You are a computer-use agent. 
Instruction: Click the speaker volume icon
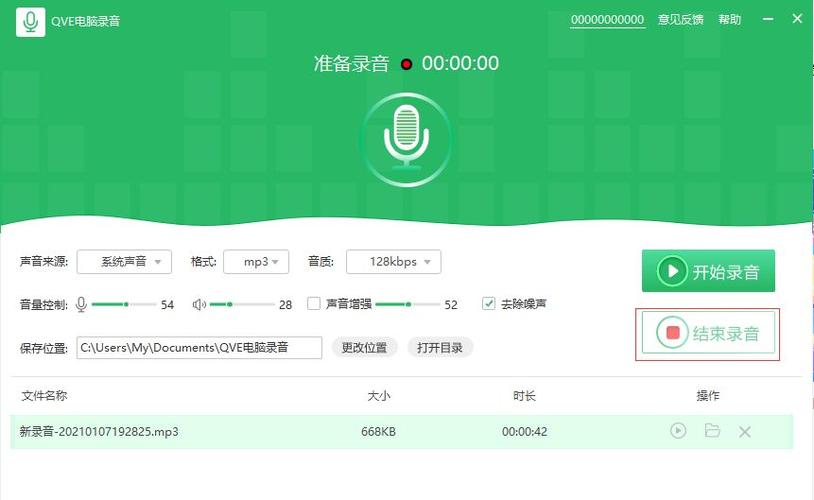(x=199, y=304)
